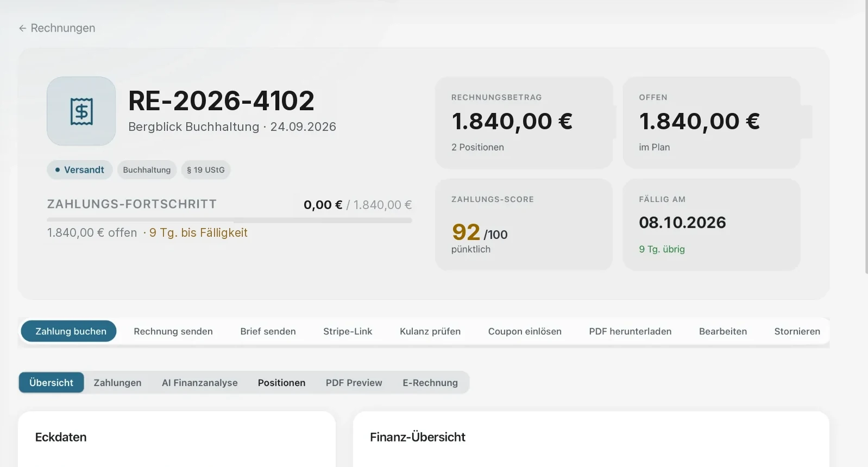Create a Stripe-Link for payment
Screen dimensions: 868x467
[x=348, y=331]
